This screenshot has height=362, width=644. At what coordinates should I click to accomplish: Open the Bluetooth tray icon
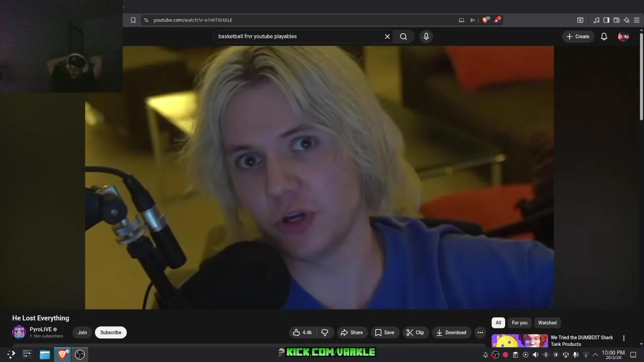coord(545,355)
